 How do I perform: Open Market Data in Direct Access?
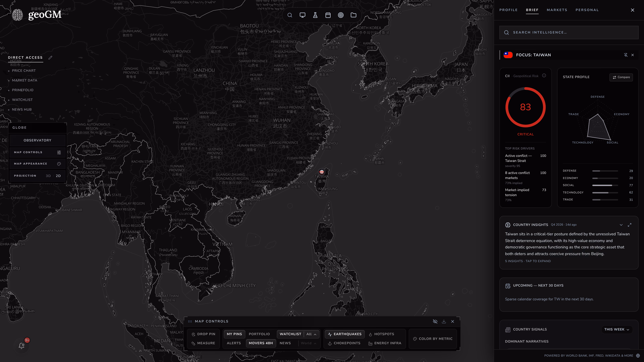[24, 80]
